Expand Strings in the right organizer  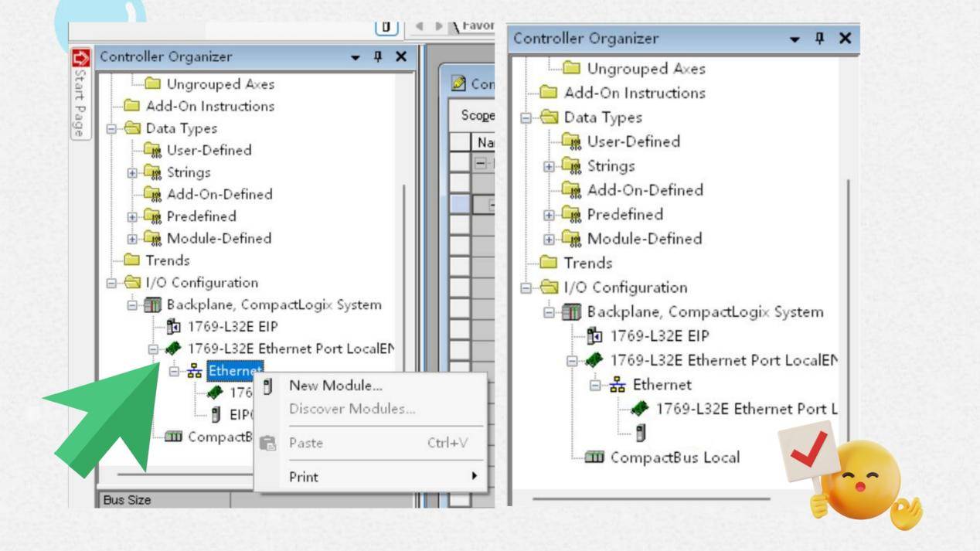[x=550, y=167]
